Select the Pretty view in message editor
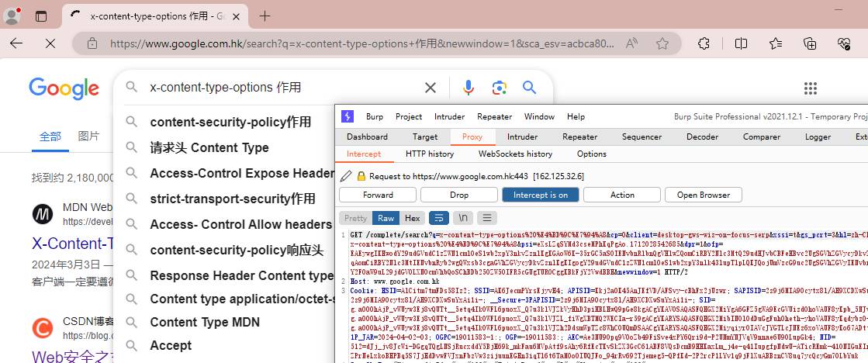This screenshot has width=868, height=363. 355,218
